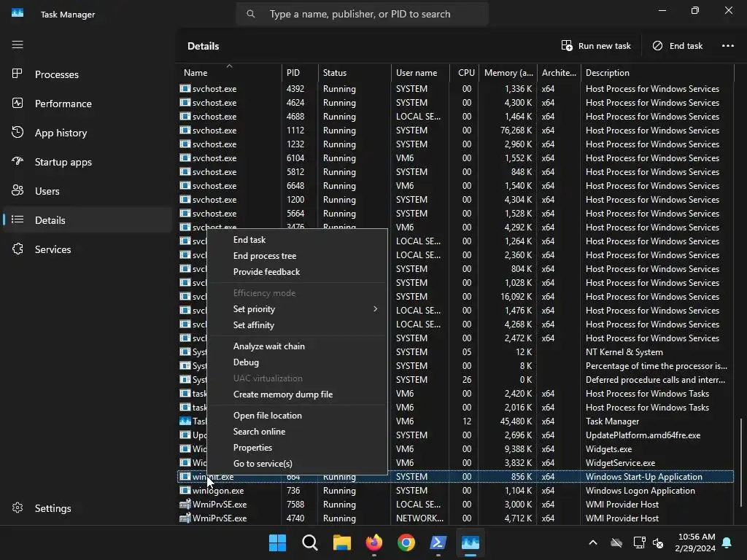The image size is (747, 560).
Task: Show hidden system tray icons
Action: [593, 542]
